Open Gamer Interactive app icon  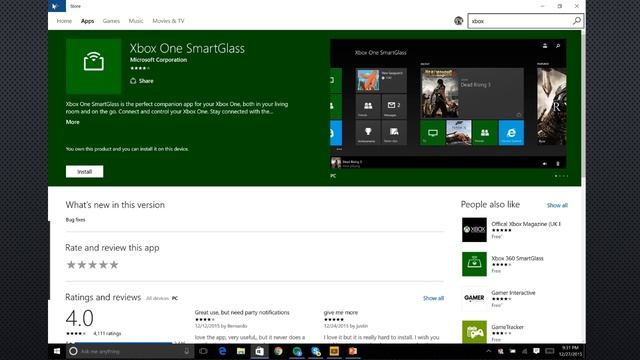coord(474,298)
